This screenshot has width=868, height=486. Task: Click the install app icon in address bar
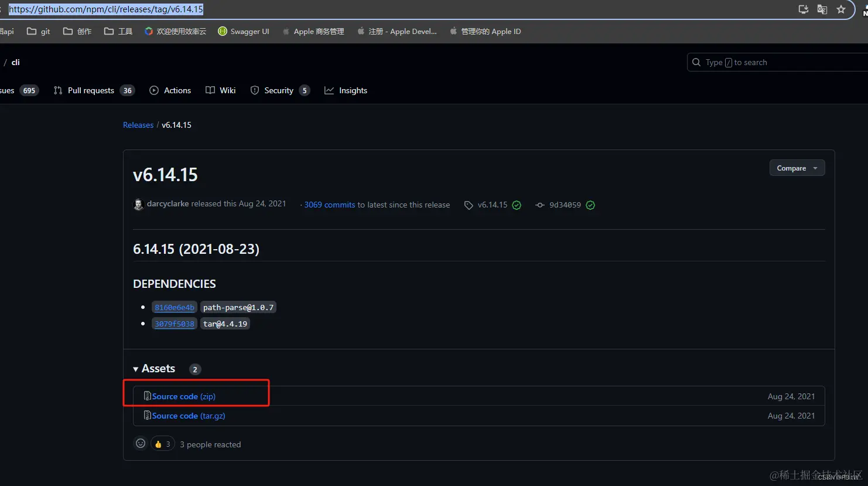click(804, 9)
